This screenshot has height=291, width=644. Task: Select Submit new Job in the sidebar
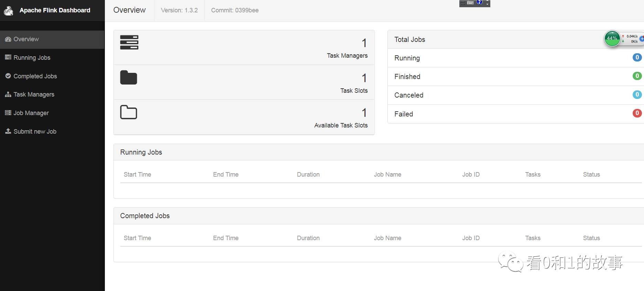click(x=52, y=132)
